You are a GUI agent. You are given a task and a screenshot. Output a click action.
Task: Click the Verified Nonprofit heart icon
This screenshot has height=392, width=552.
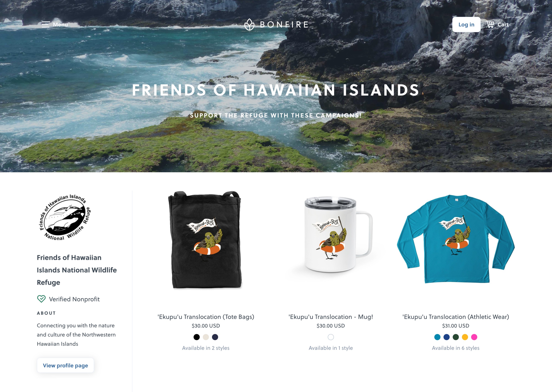coord(41,299)
